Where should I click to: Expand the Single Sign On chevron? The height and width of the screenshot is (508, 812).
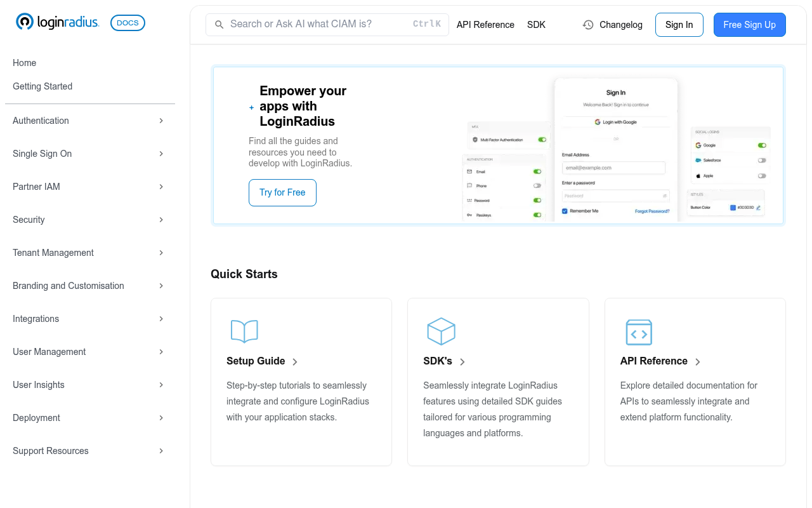[161, 154]
